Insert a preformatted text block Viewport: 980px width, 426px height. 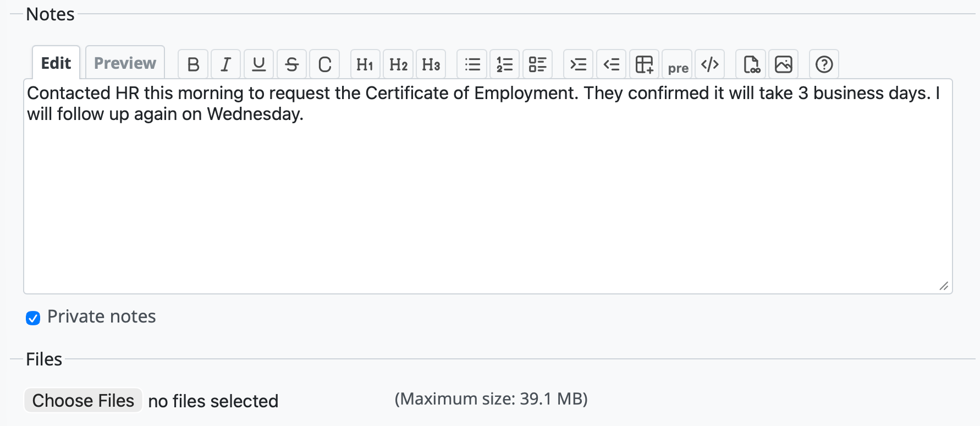pos(678,64)
